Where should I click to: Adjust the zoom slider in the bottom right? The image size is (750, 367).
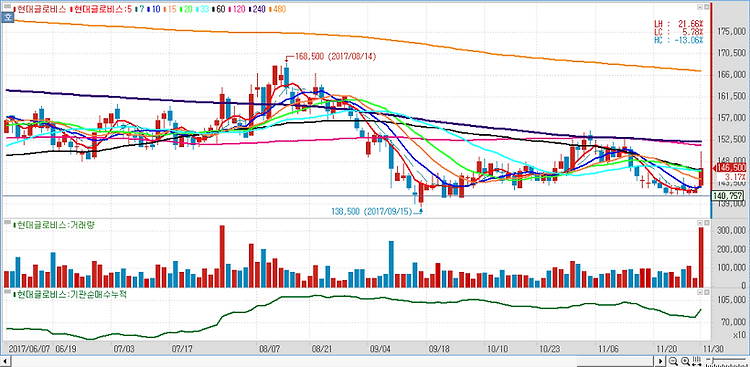pos(726,361)
